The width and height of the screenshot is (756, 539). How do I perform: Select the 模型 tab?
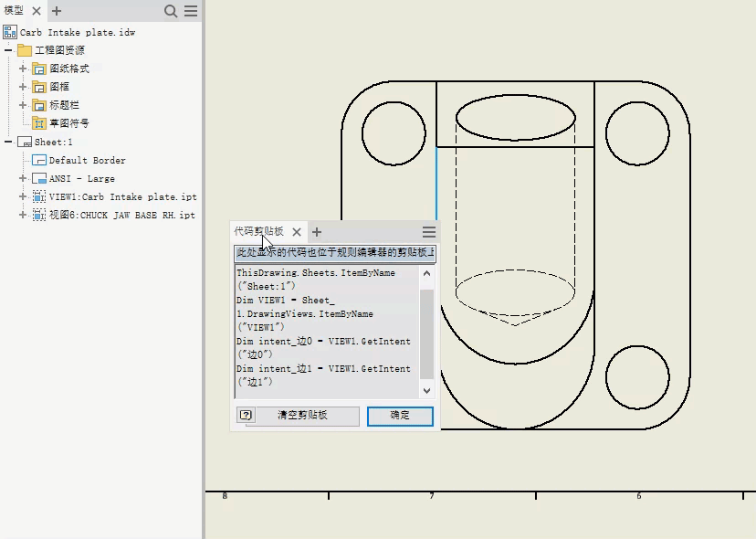[14, 10]
